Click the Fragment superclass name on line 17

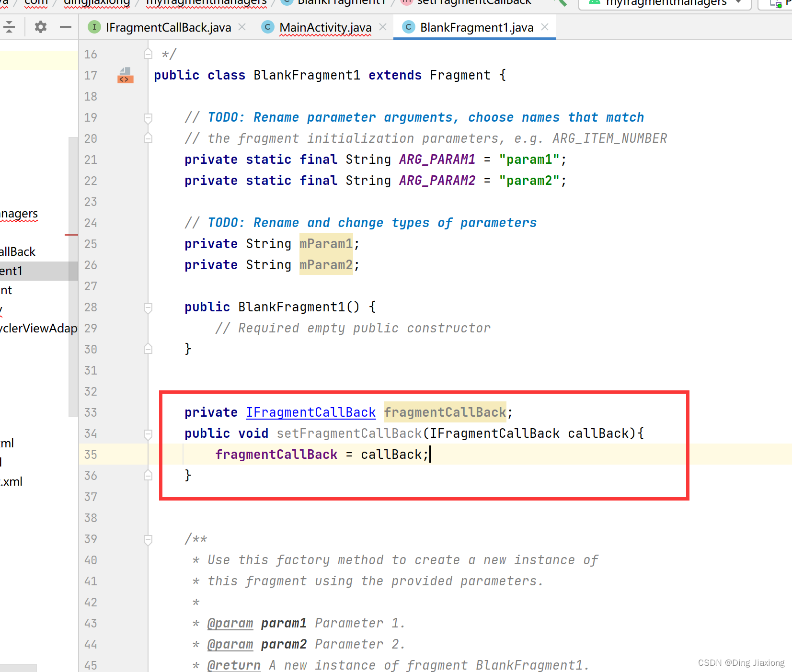(460, 75)
